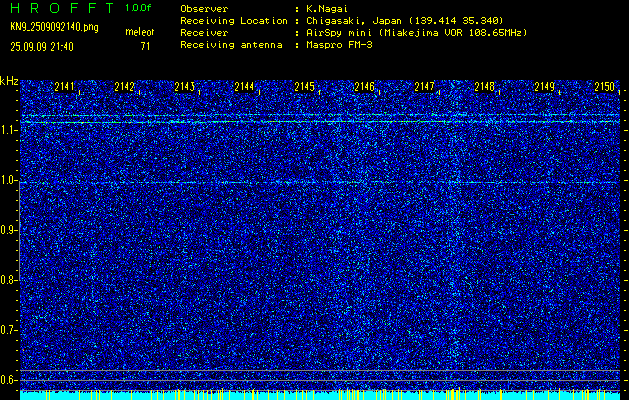Click the Observer field label
629x400 pixels.
(x=204, y=9)
